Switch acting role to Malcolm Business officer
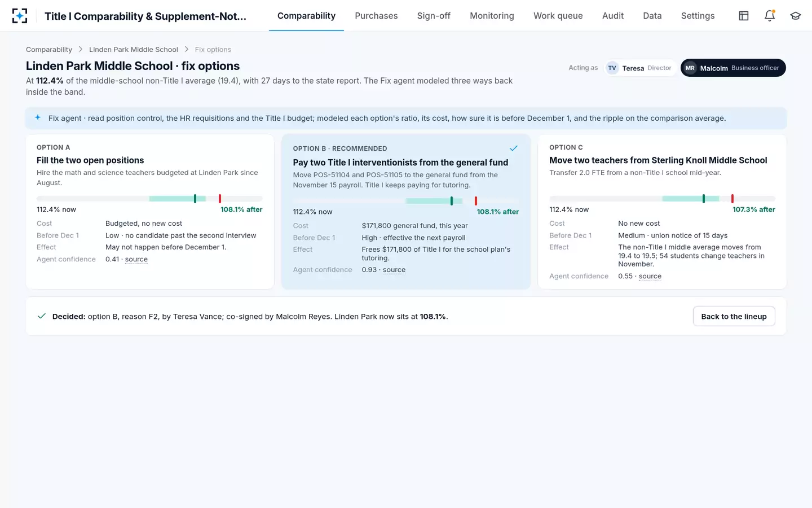Image resolution: width=812 pixels, height=508 pixels. point(733,68)
